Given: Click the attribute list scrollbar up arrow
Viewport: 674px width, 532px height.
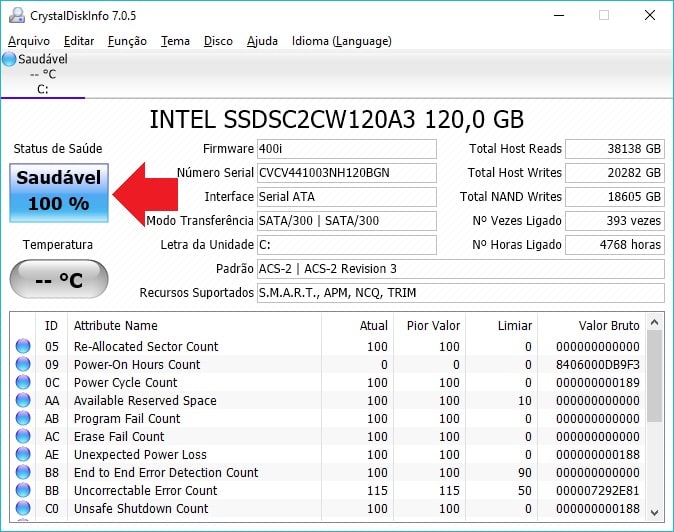Looking at the screenshot, I should point(655,322).
